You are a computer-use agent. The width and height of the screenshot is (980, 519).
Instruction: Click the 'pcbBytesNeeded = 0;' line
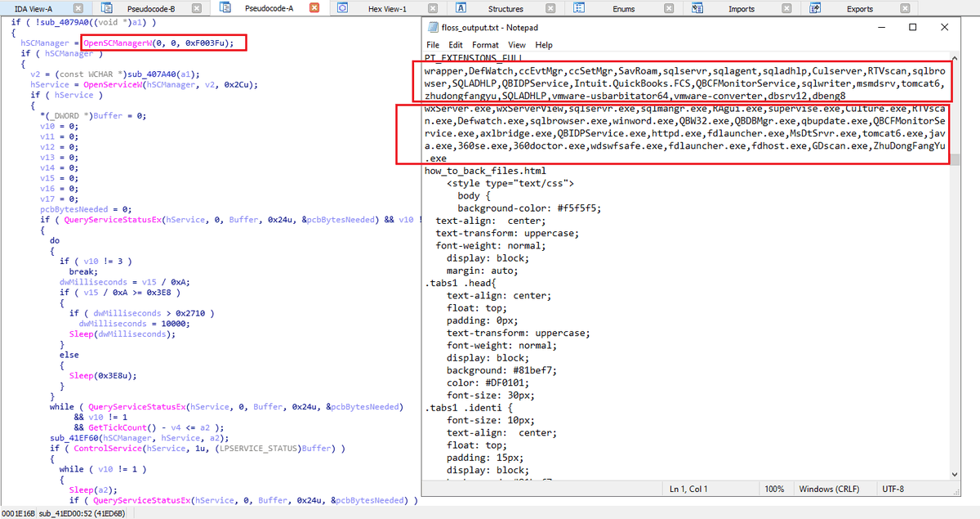[86, 209]
